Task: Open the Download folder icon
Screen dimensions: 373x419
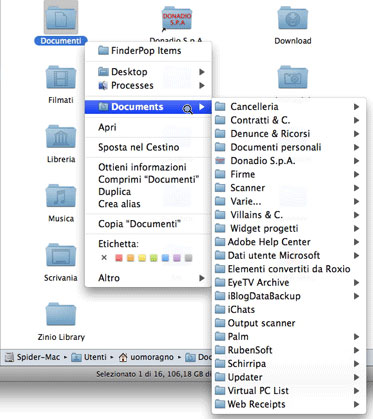Action: point(292,18)
